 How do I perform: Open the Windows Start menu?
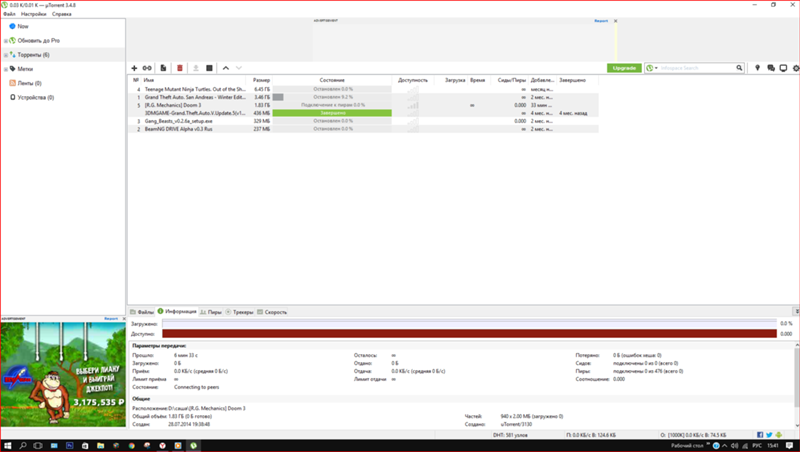pyautogui.click(x=8, y=445)
